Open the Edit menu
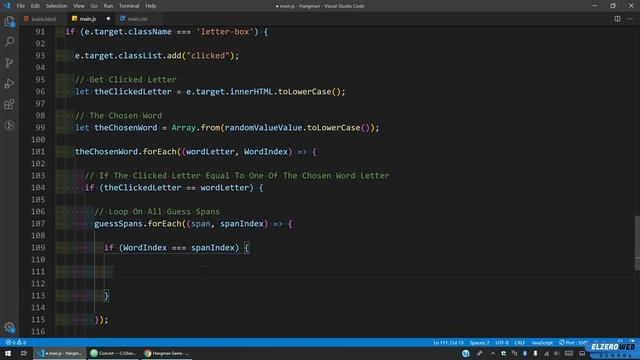The width and height of the screenshot is (640, 360). click(x=35, y=6)
